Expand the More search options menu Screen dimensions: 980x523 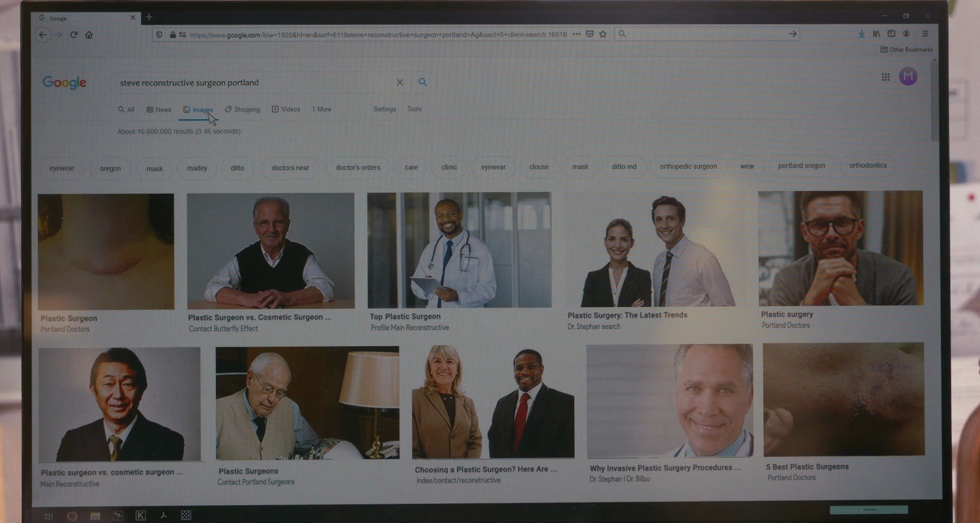pyautogui.click(x=322, y=109)
